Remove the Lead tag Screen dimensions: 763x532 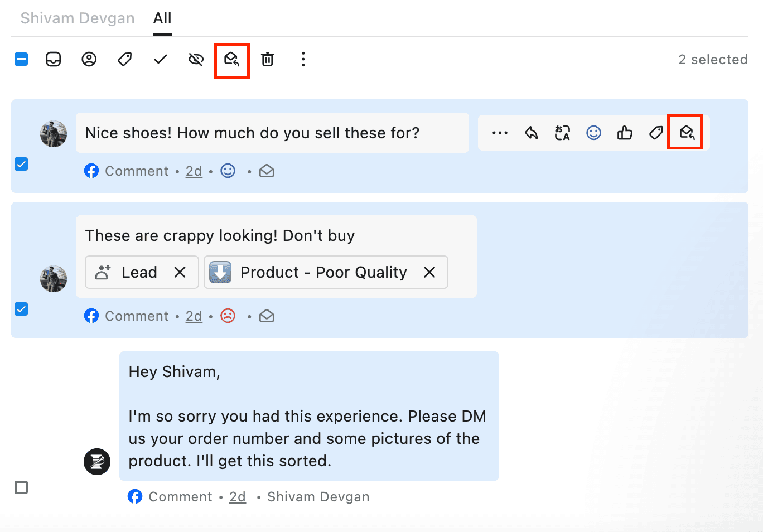(x=180, y=272)
